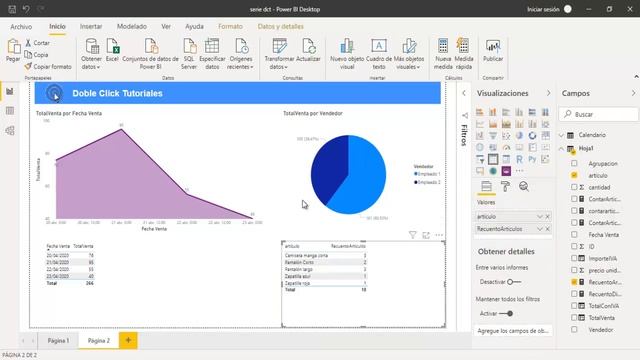The height and width of the screenshot is (360, 640).
Task: Check the TotalVenta field checkbox
Action: pyautogui.click(x=574, y=318)
